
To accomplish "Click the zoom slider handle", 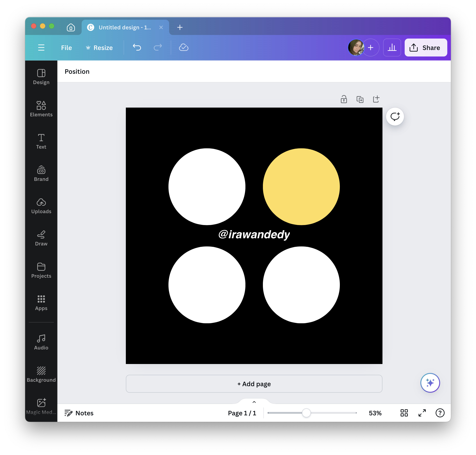I will [306, 413].
